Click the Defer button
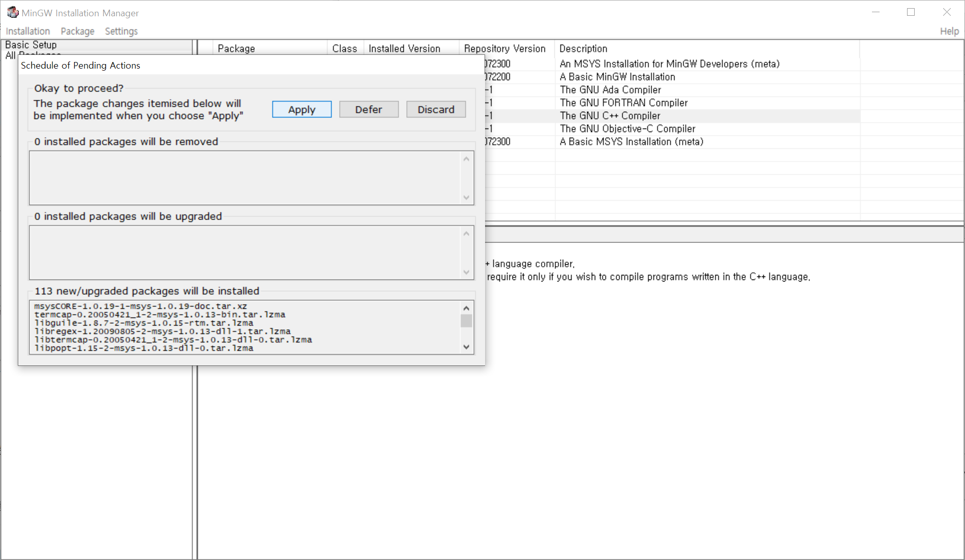This screenshot has width=965, height=560. [x=369, y=109]
